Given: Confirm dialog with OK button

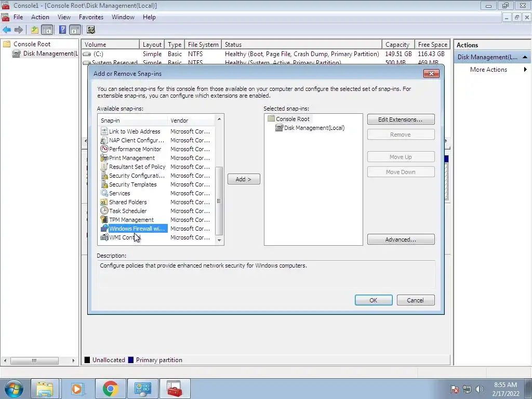Looking at the screenshot, I should pos(374,300).
